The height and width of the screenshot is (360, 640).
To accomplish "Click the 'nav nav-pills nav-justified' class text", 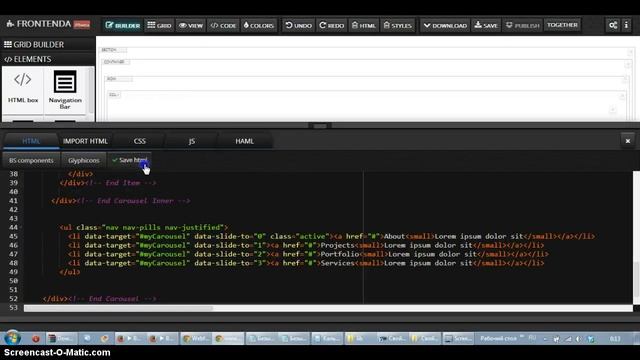I will coord(163,227).
